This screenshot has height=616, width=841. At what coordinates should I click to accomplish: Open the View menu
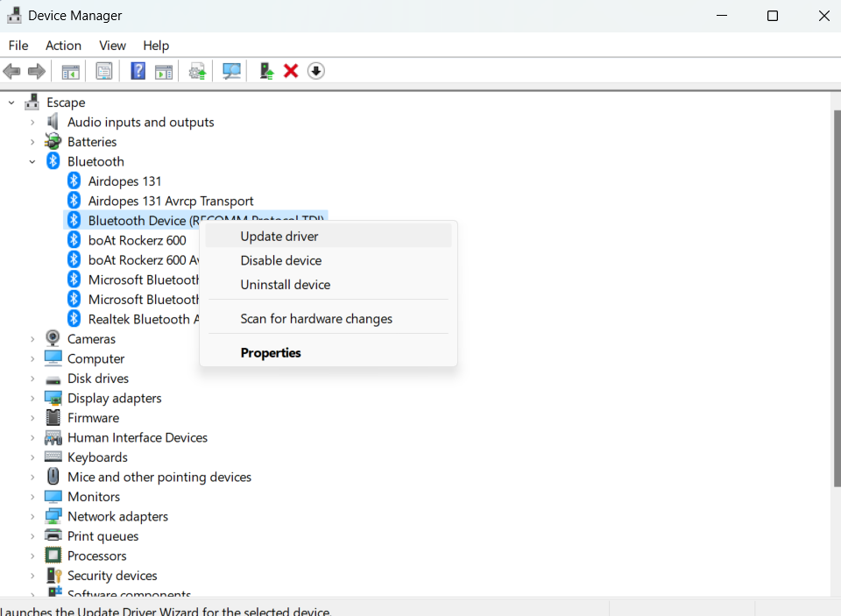pos(112,46)
